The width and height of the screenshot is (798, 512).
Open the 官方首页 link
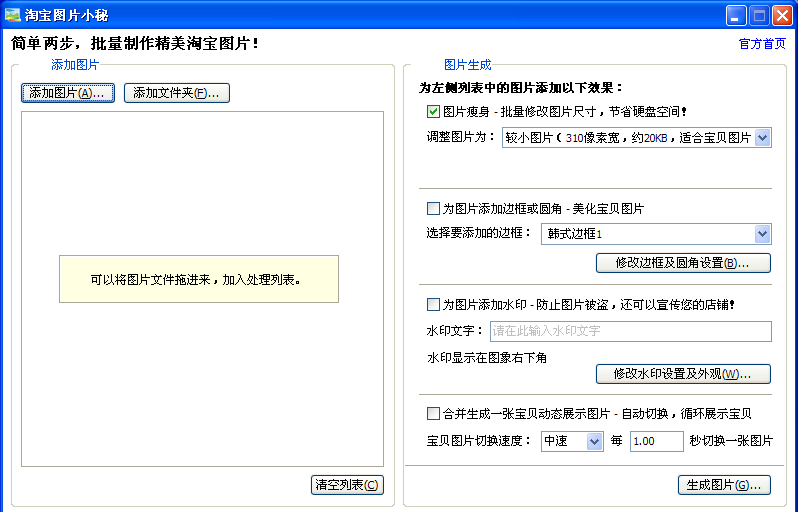762,44
